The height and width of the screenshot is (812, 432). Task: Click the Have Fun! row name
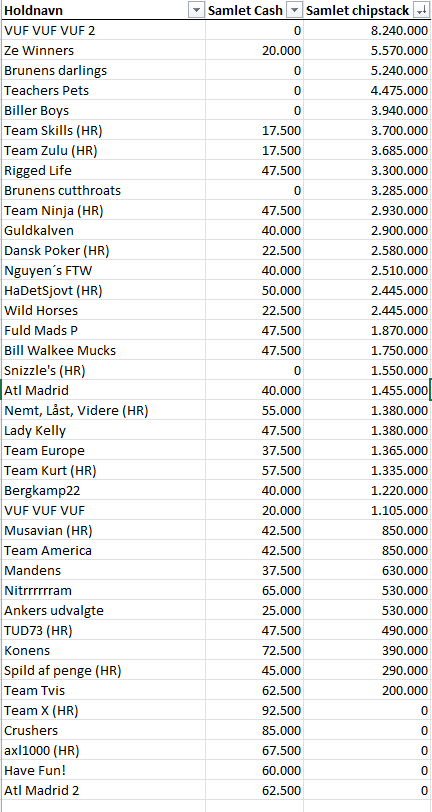103,770
